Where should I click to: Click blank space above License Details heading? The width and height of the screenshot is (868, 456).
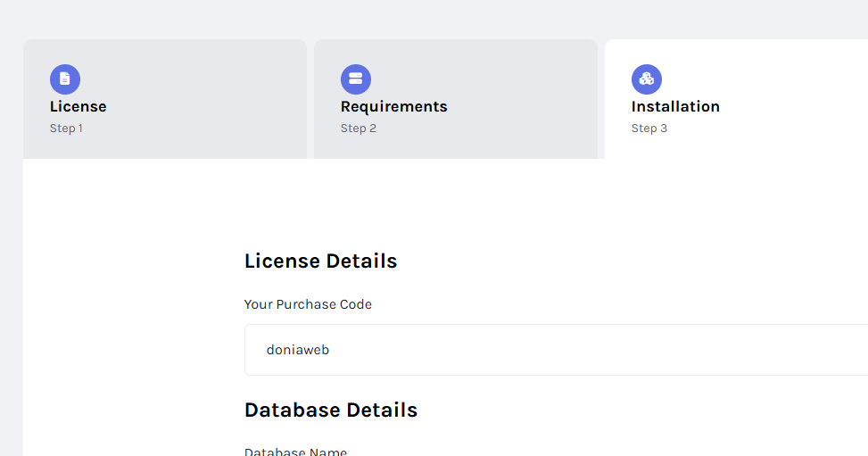pyautogui.click(x=442, y=205)
